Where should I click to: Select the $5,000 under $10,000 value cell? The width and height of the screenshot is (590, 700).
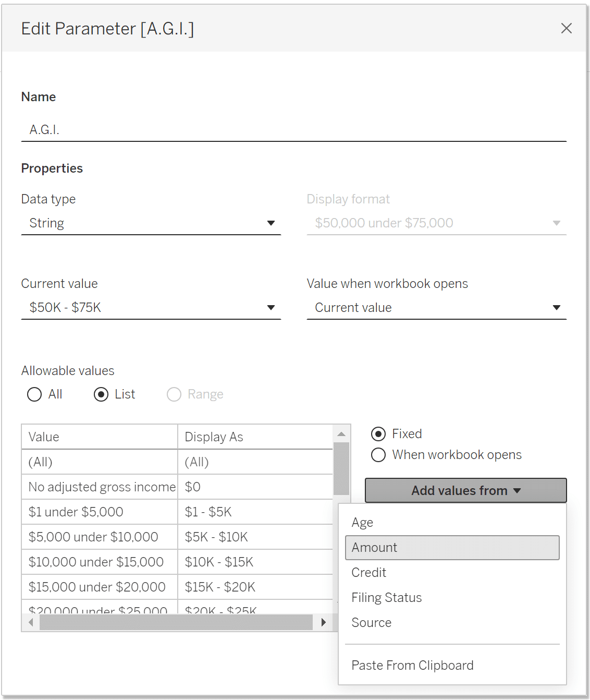100,537
